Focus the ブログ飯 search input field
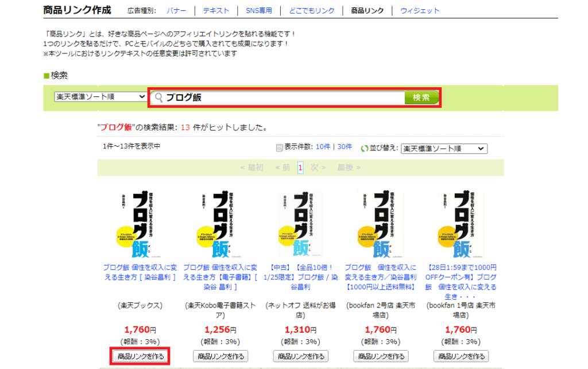588x369 pixels. [x=277, y=98]
